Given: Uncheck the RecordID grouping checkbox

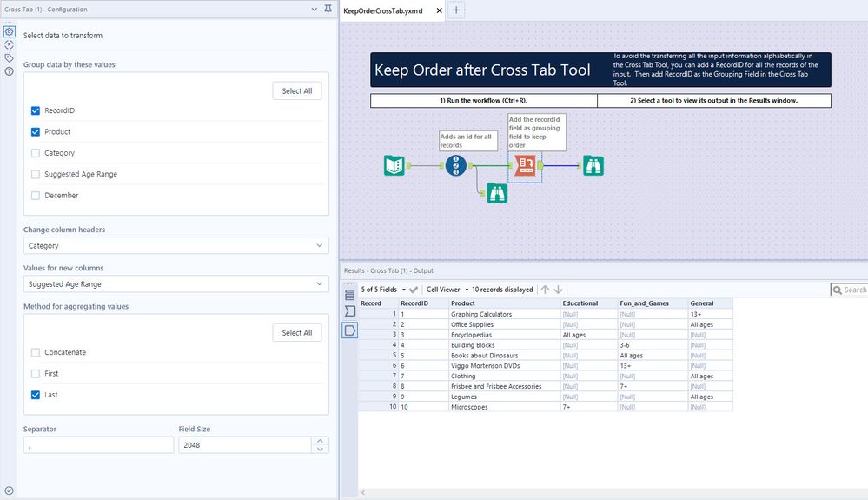Looking at the screenshot, I should tap(36, 111).
